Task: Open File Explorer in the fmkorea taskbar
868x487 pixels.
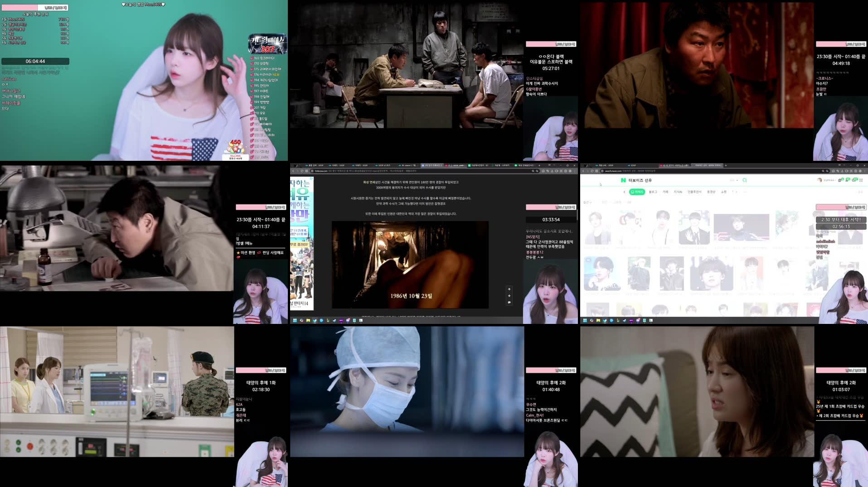Action: point(308,320)
